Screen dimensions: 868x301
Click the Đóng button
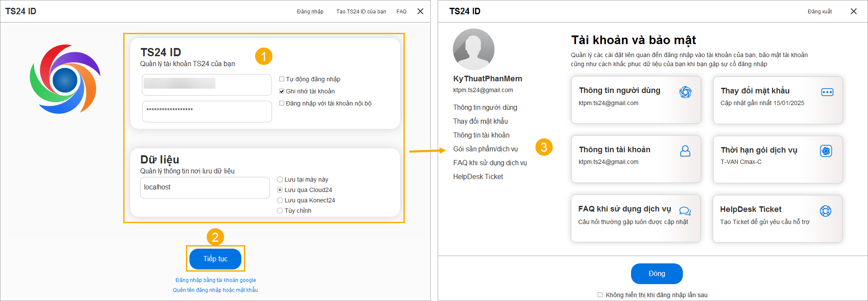point(657,273)
